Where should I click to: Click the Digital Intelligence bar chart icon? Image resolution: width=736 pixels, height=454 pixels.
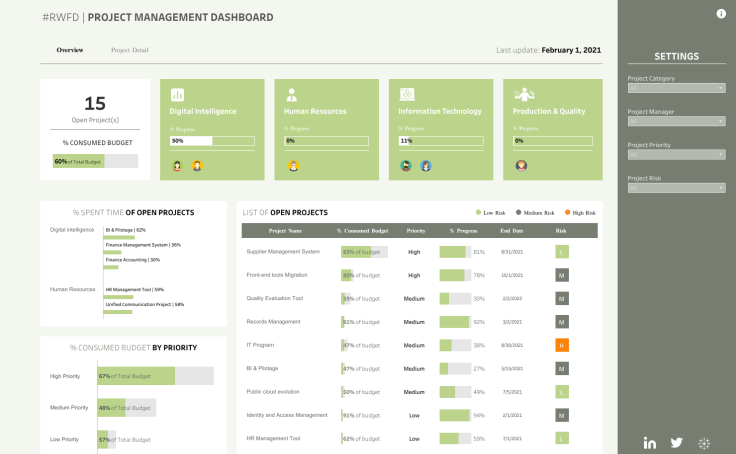177,94
